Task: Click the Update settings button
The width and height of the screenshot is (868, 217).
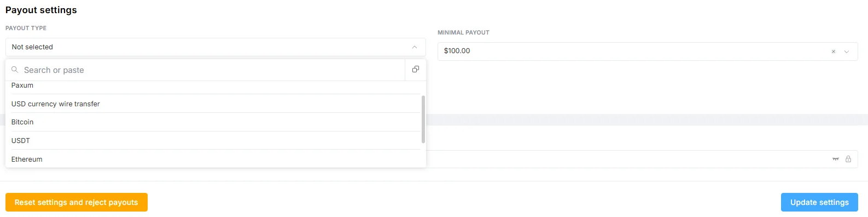Action: point(819,202)
